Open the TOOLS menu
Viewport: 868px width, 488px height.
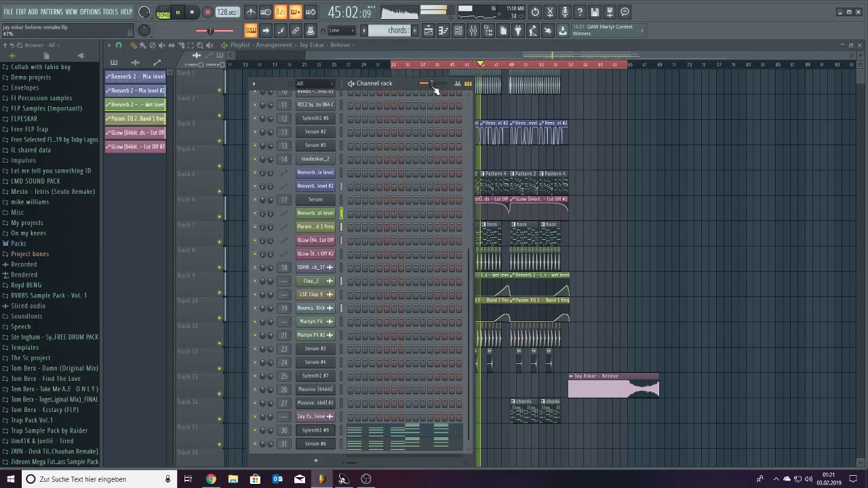(x=111, y=12)
